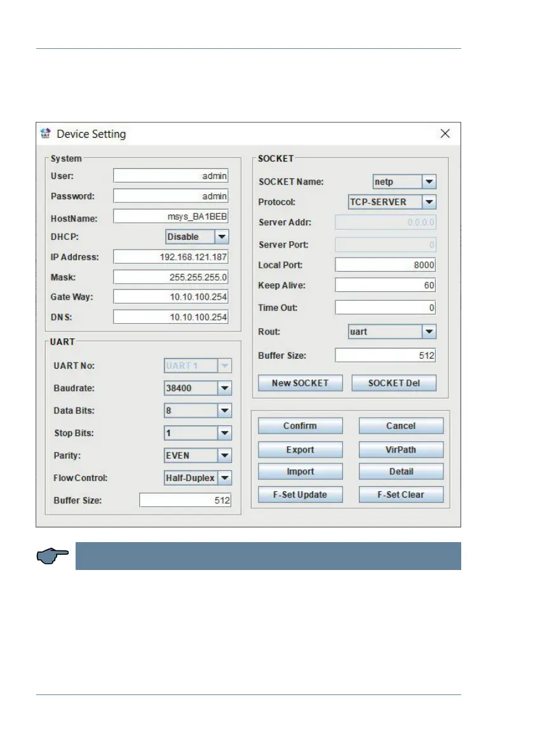Open the Parity dropdown set to EVEN
The height and width of the screenshot is (756, 533).
pyautogui.click(x=224, y=455)
